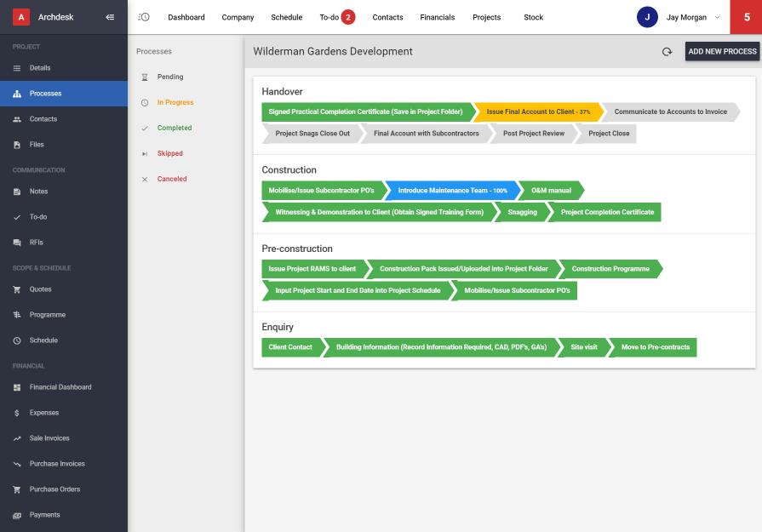Screen dimensions: 762x532
Task: Click the Files document icon in sidebar
Action: 17,145
